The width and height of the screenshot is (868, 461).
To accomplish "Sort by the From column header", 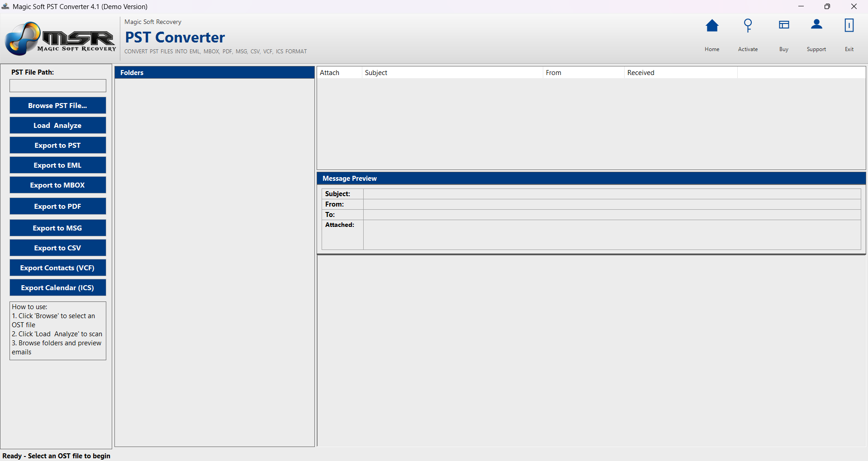I will pyautogui.click(x=583, y=73).
